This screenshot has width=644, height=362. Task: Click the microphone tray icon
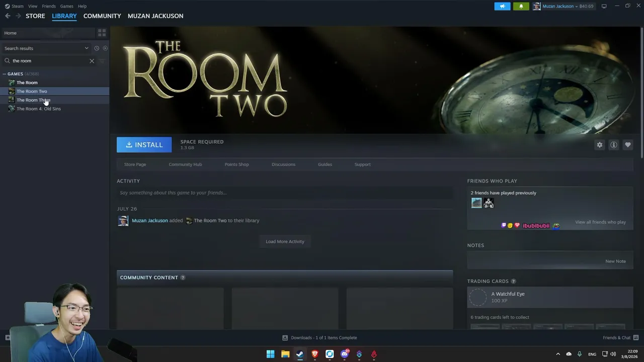pos(580,354)
